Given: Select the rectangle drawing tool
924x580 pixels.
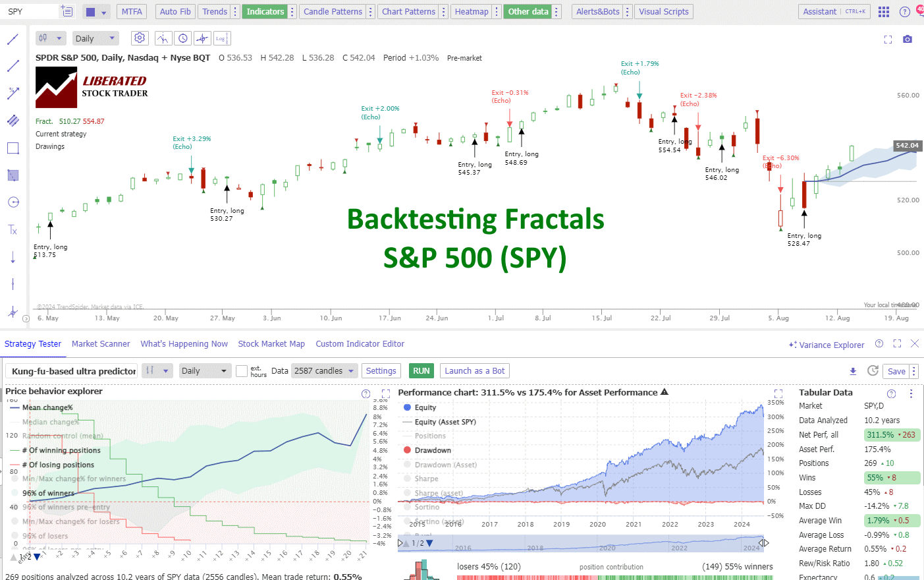Looking at the screenshot, I should point(12,148).
